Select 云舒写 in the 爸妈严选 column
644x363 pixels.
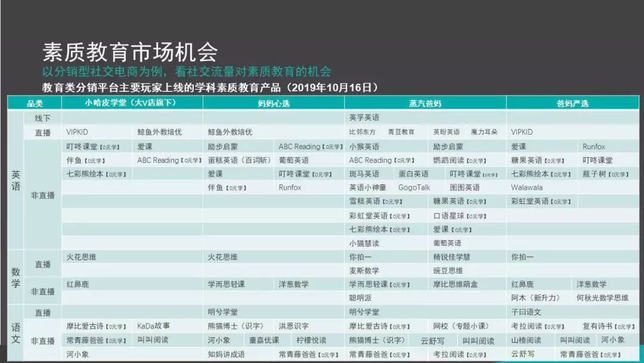tap(523, 354)
